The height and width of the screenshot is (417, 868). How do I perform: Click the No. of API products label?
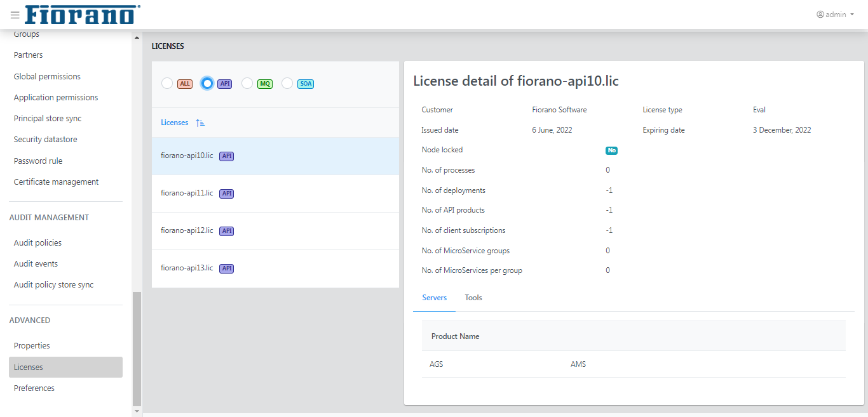click(453, 210)
